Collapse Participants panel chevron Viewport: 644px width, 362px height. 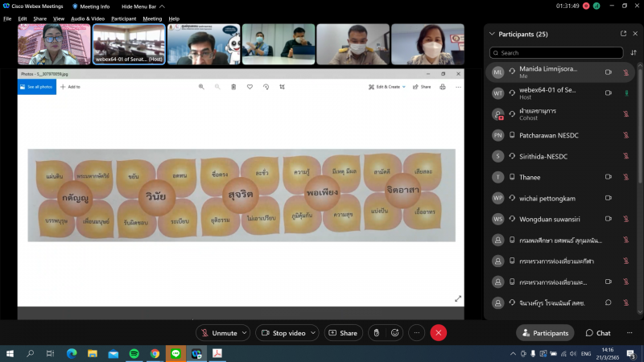pyautogui.click(x=492, y=34)
